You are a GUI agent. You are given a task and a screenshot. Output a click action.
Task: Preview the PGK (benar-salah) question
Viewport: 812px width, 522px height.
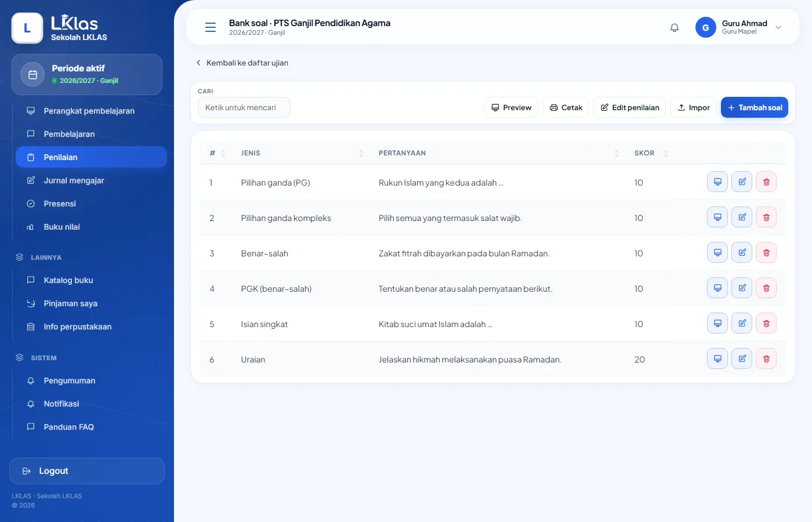717,288
